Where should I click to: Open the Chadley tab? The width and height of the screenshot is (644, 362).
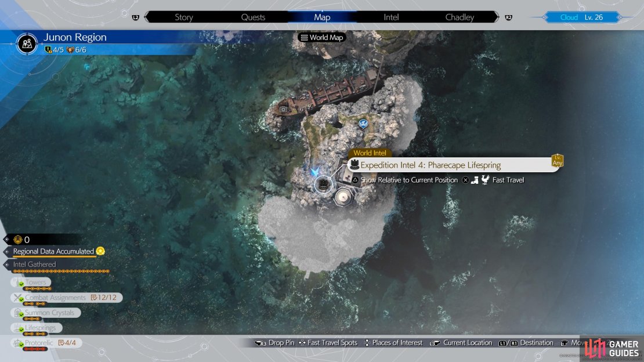point(460,17)
